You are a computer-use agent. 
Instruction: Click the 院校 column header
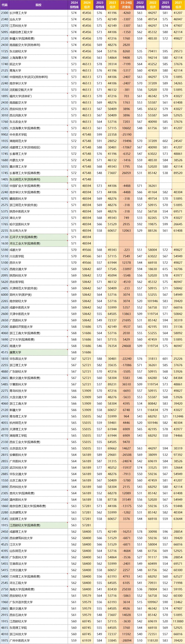pos(38,5)
